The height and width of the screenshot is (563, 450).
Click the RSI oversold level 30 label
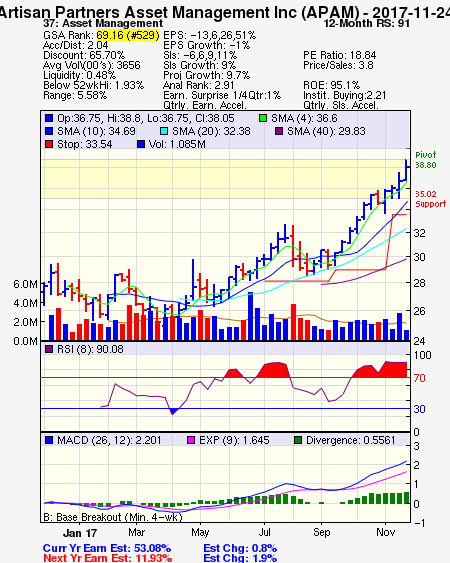pyautogui.click(x=419, y=409)
